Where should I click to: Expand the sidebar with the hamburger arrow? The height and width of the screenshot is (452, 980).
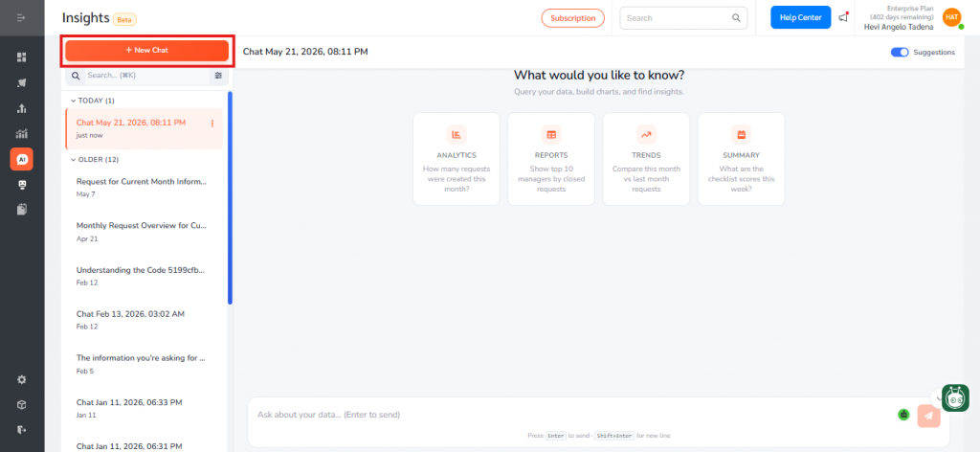point(22,17)
